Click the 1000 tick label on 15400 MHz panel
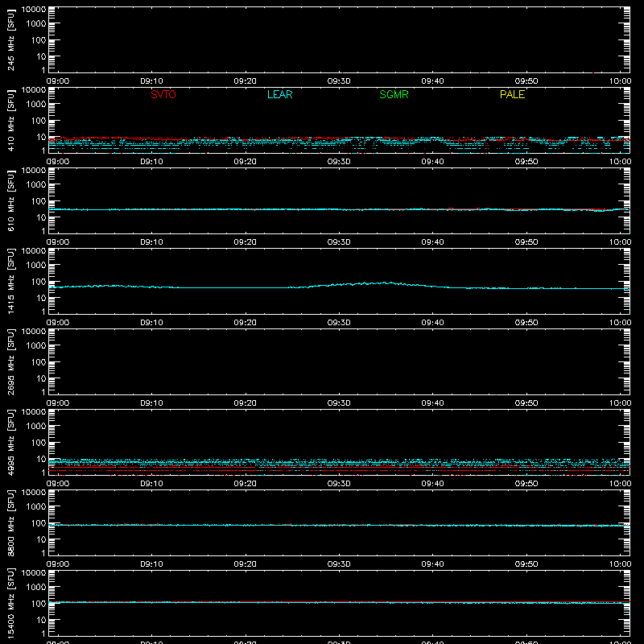 click(36, 588)
